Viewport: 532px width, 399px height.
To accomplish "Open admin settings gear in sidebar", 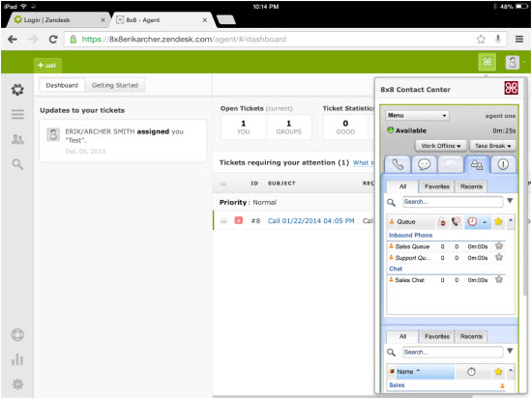I will pyautogui.click(x=17, y=385).
